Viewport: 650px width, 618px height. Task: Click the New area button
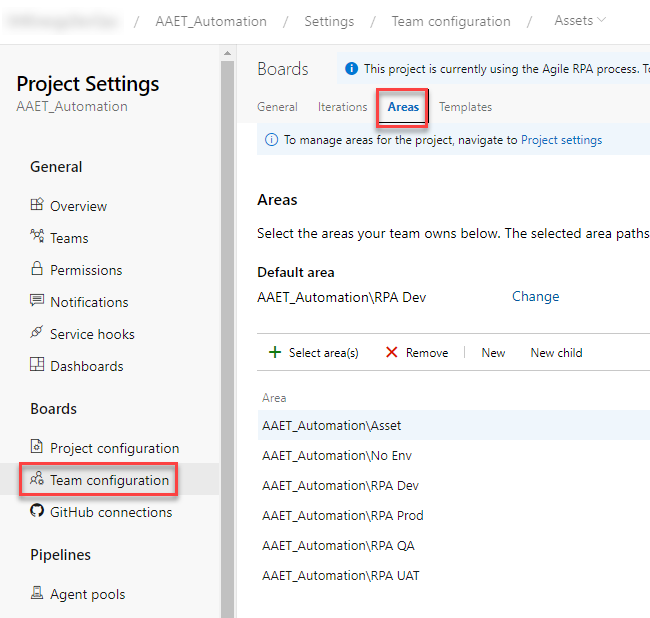pyautogui.click(x=493, y=353)
